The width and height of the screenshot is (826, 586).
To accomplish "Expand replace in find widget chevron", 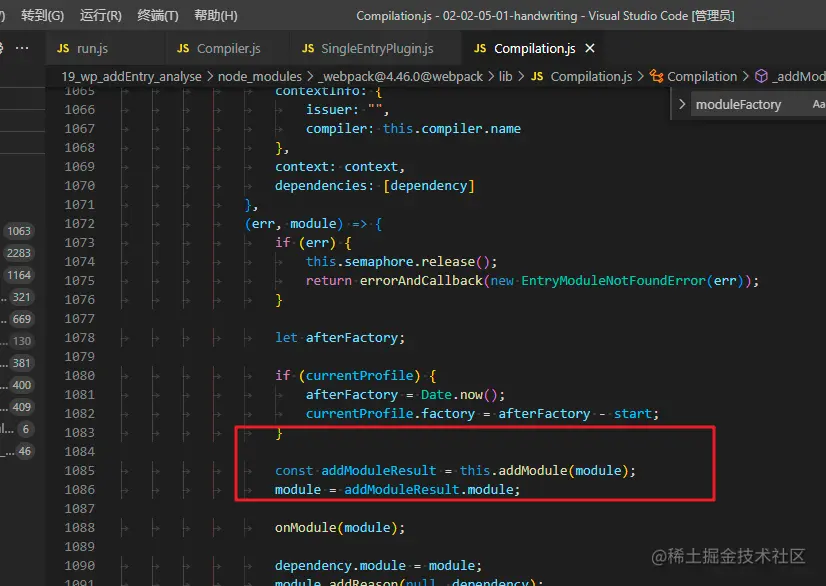I will (x=682, y=104).
